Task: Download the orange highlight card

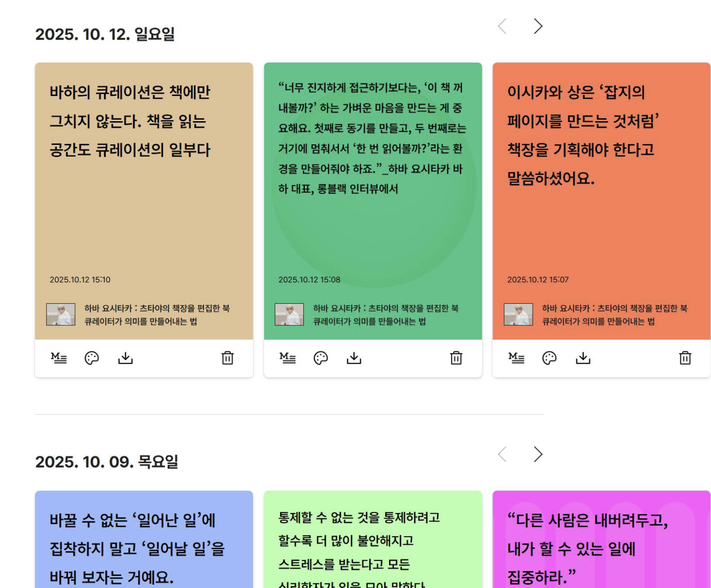Action: pos(583,358)
